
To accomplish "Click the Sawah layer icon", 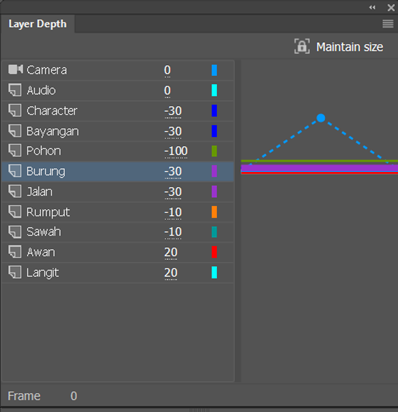I will [x=15, y=232].
